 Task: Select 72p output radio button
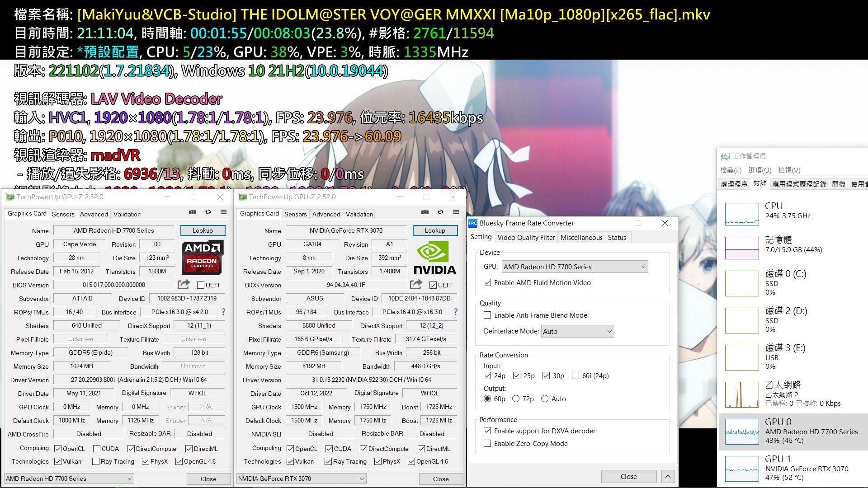[516, 399]
